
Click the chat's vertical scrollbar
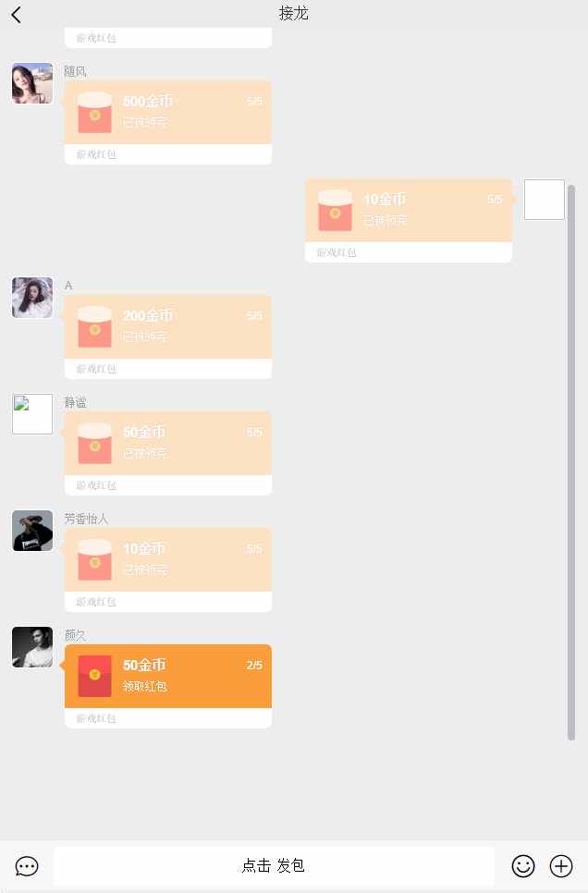coord(571,462)
